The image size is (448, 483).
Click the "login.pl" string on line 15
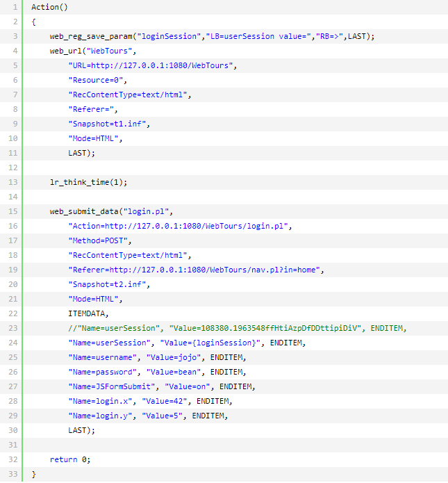(146, 212)
